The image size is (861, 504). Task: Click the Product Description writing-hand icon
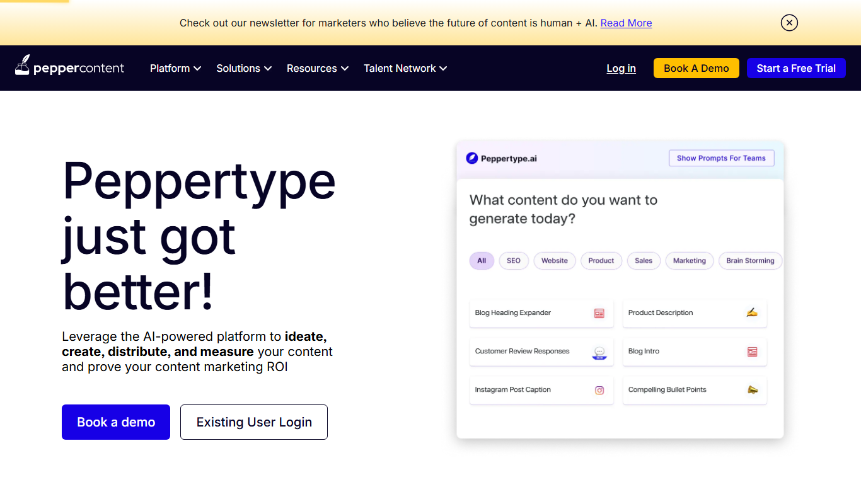coord(752,312)
